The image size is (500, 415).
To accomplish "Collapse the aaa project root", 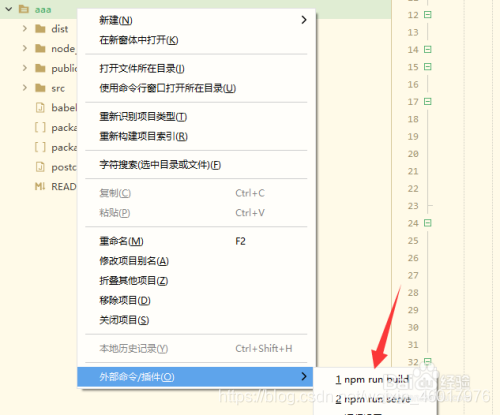I will [9, 9].
